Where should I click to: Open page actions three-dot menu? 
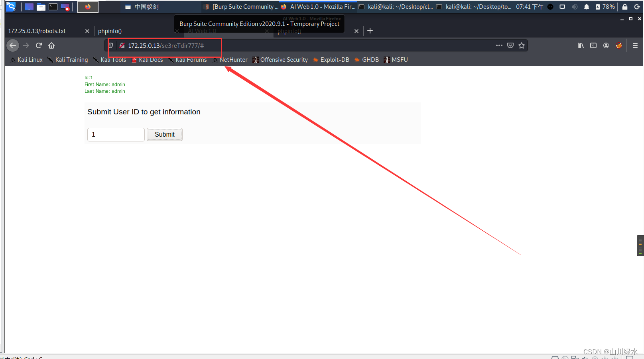pos(499,45)
